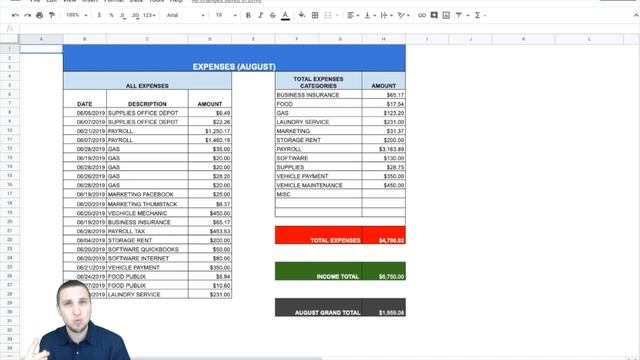Insert a link
640x360 pixels.
(x=422, y=15)
